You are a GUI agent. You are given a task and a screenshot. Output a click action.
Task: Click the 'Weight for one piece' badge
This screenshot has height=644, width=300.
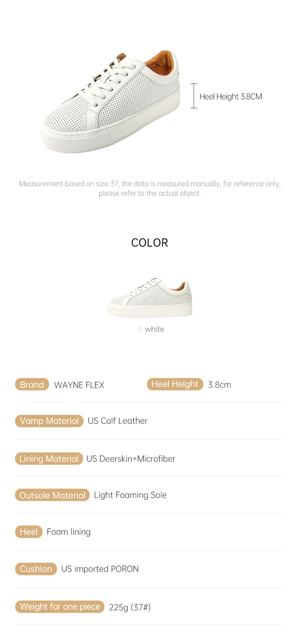60,607
